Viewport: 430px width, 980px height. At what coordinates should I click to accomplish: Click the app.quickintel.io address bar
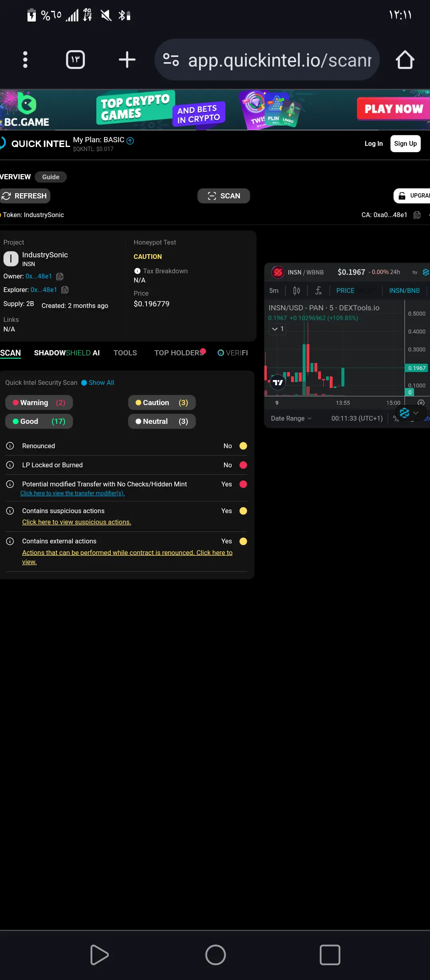pos(267,60)
